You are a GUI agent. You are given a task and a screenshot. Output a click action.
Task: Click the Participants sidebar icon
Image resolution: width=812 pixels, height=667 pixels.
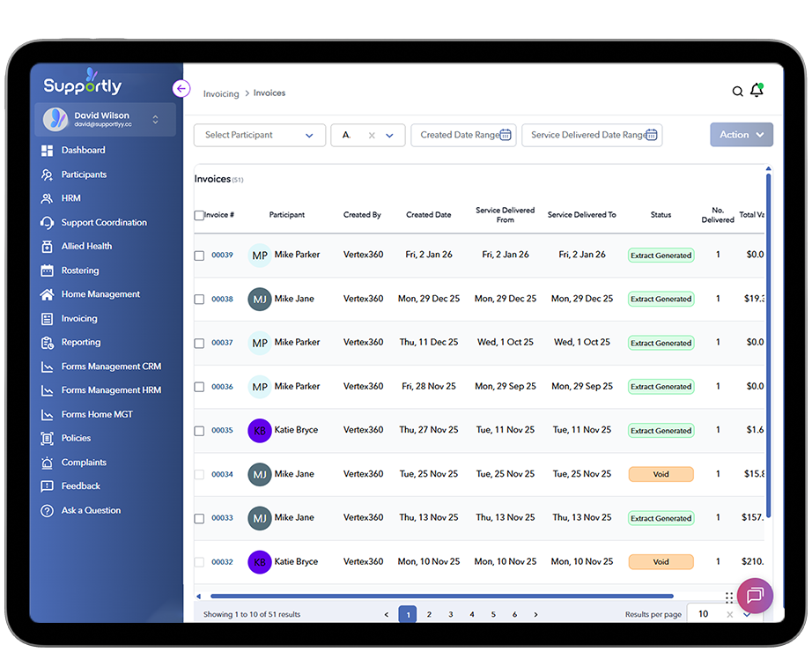(48, 174)
